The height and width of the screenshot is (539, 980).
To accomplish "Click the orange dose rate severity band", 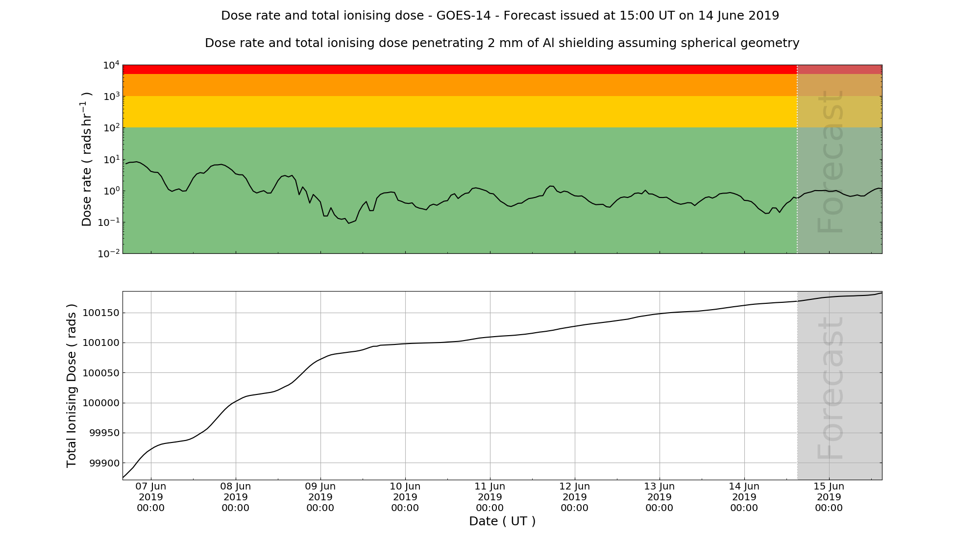I will click(460, 85).
